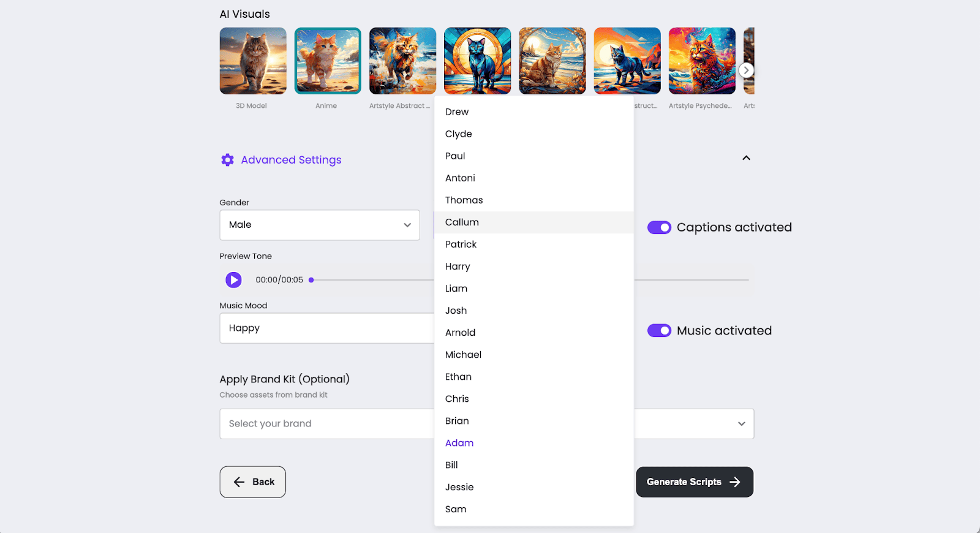
Task: Click the preview tone progress handle
Action: pos(311,280)
